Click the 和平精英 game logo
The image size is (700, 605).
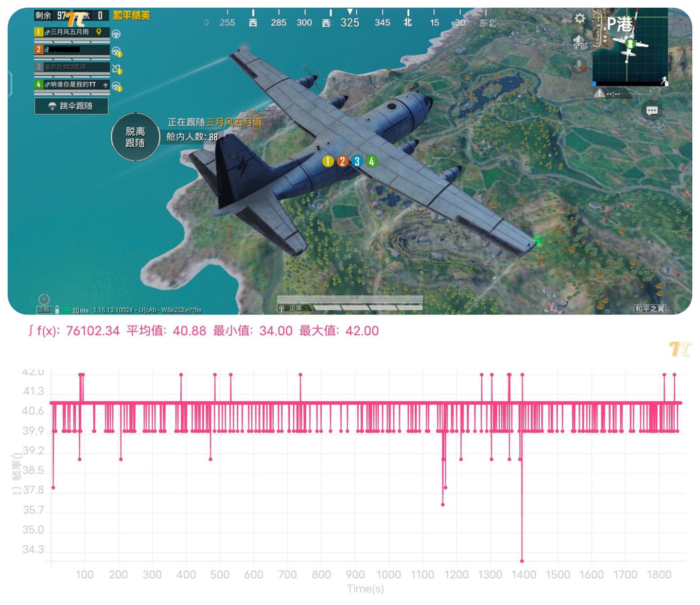[x=132, y=16]
